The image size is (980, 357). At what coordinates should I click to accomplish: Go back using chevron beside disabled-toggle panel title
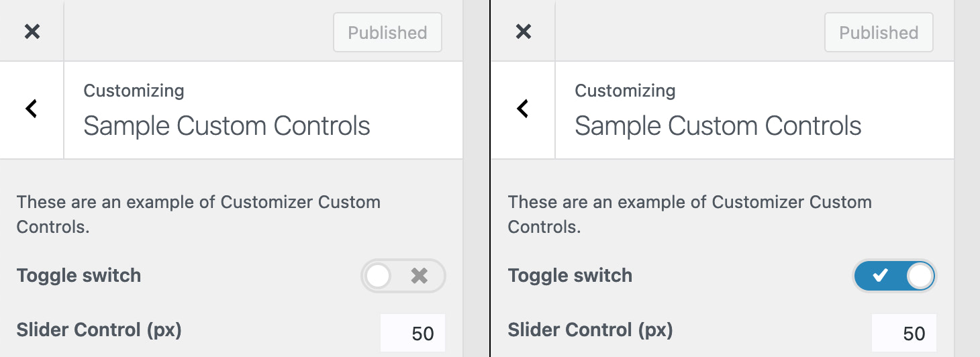point(32,109)
